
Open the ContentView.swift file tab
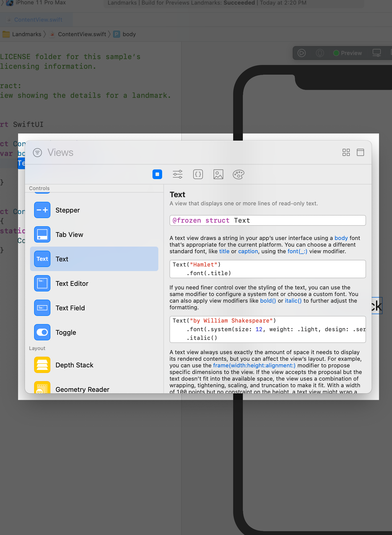(x=38, y=20)
